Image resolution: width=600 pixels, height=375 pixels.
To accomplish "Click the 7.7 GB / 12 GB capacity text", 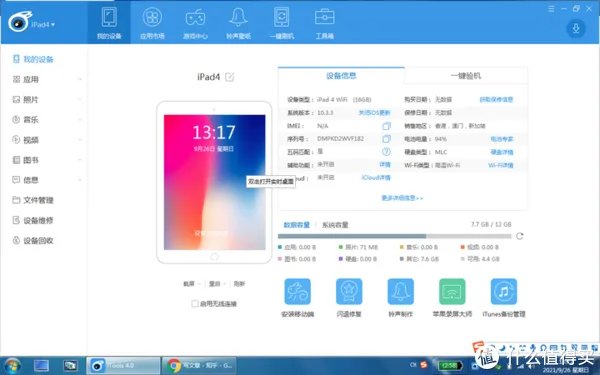I will 491,224.
